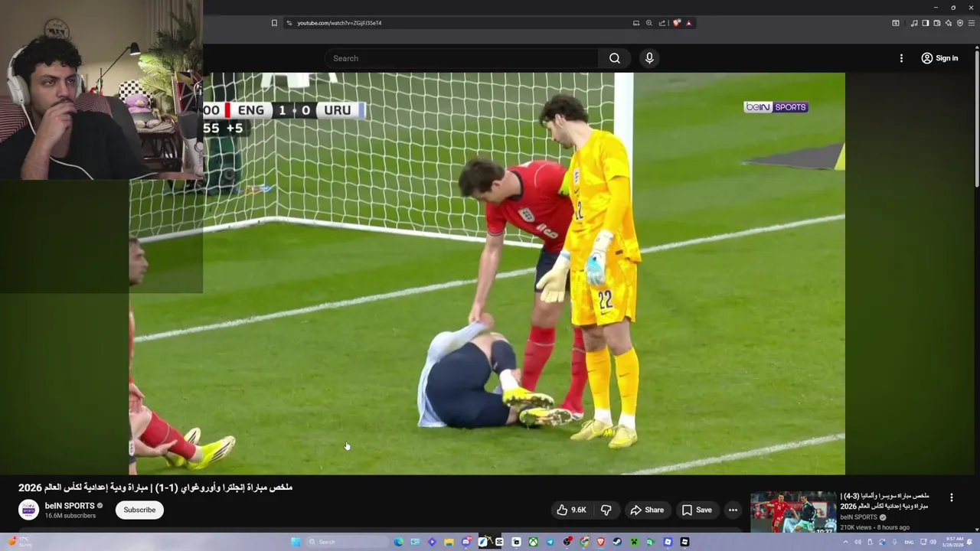Open Brave Wallet icon in toolbar
This screenshot has width=980, height=551.
tap(937, 23)
